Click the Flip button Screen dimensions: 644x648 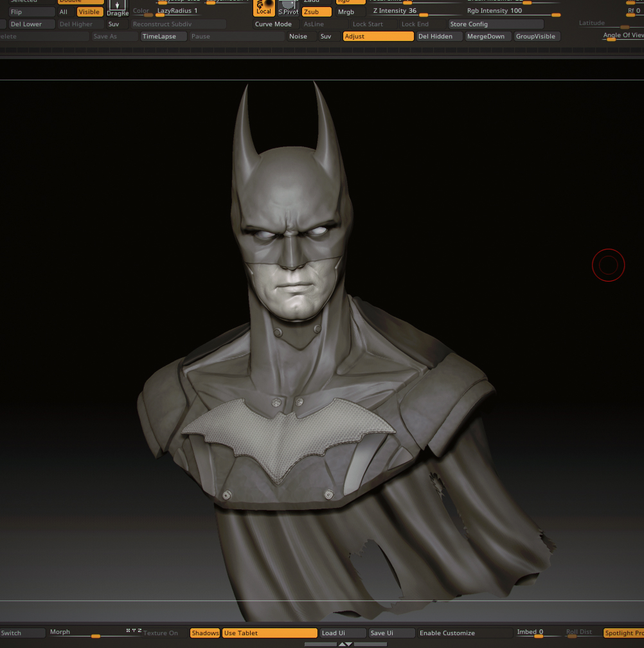pos(31,12)
